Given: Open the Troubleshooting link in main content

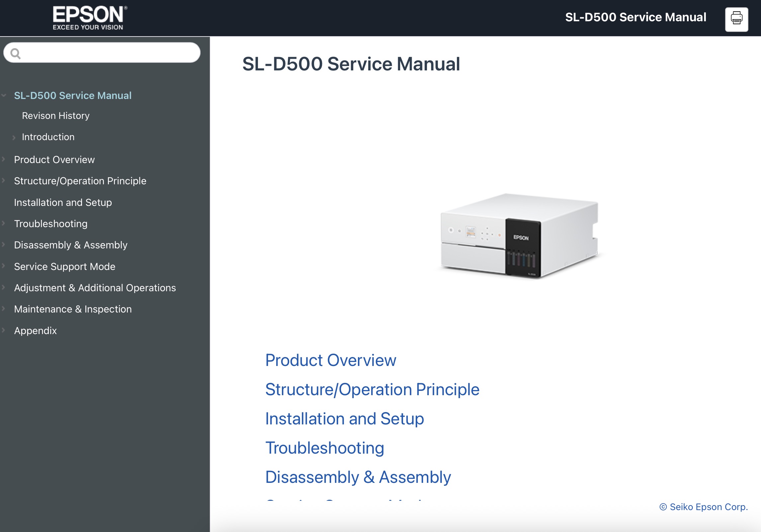Looking at the screenshot, I should pyautogui.click(x=324, y=448).
